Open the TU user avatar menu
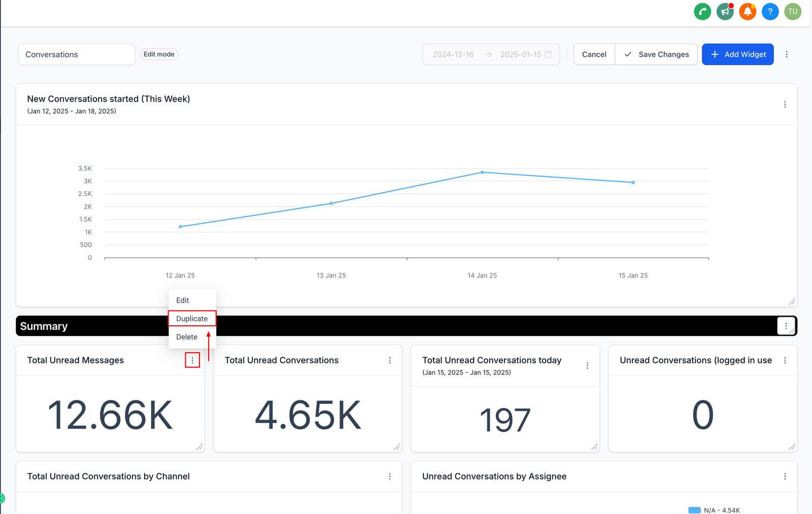812x514 pixels. tap(793, 12)
